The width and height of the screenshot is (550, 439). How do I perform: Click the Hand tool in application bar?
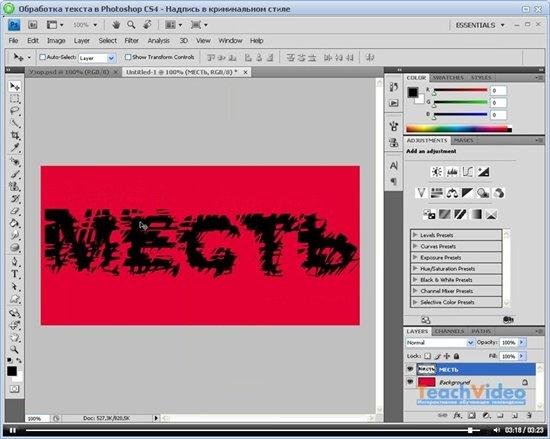tap(116, 25)
